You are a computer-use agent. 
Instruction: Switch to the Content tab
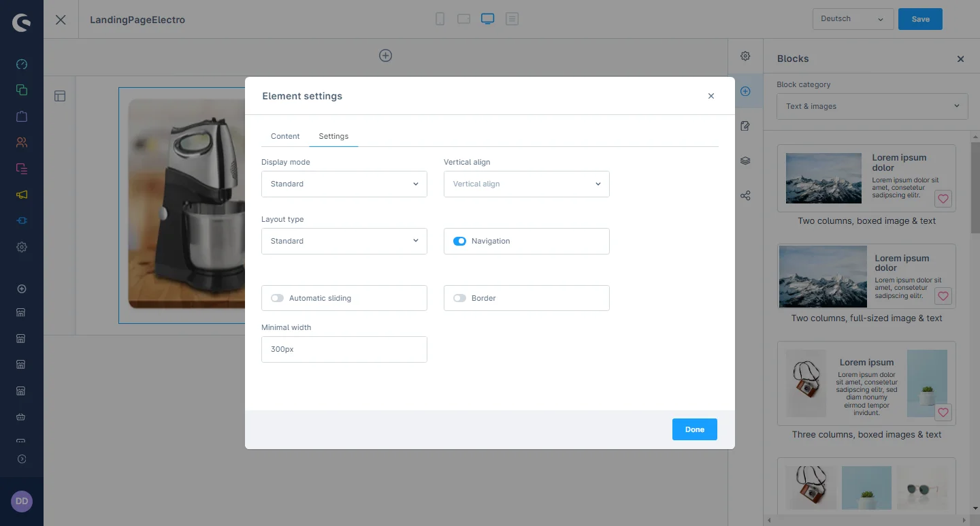(x=285, y=136)
